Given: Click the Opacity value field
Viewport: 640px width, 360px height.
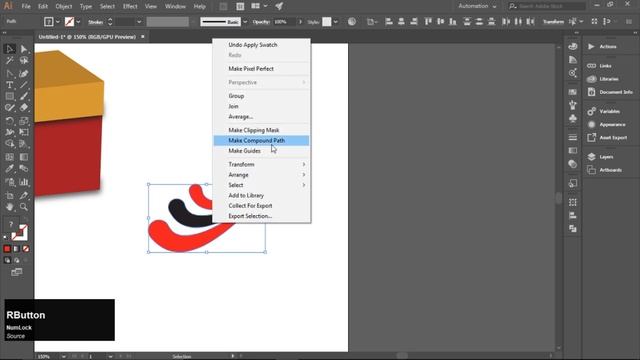Looking at the screenshot, I should (284, 22).
